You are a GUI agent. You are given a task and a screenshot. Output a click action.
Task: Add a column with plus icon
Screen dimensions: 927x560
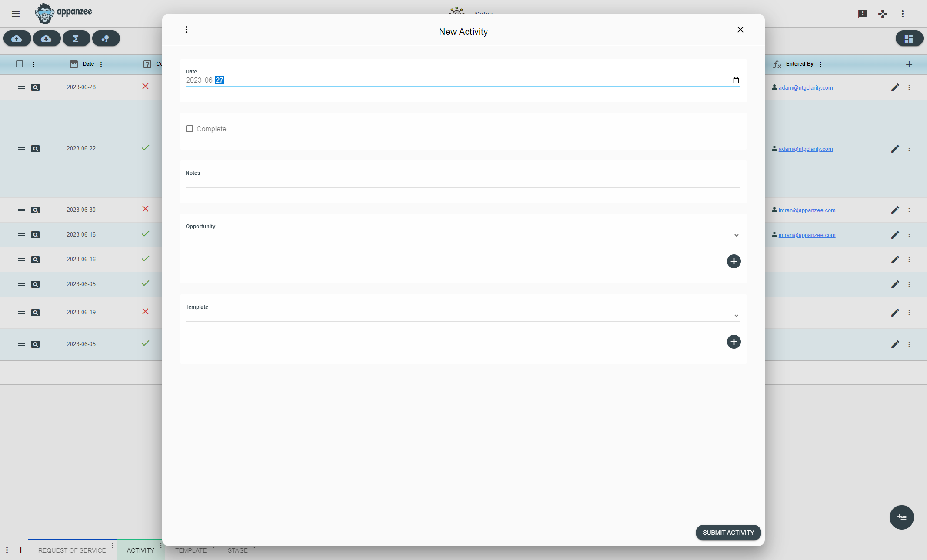pos(909,64)
